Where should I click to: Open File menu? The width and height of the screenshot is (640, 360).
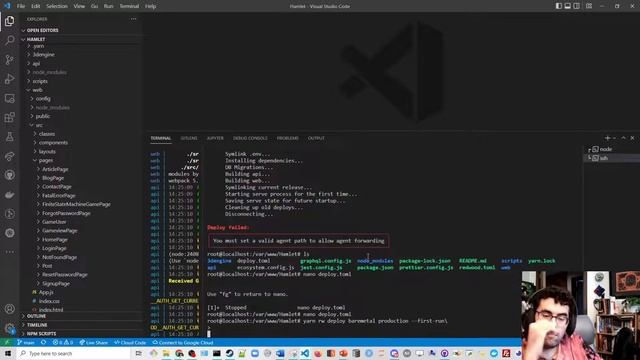point(21,6)
